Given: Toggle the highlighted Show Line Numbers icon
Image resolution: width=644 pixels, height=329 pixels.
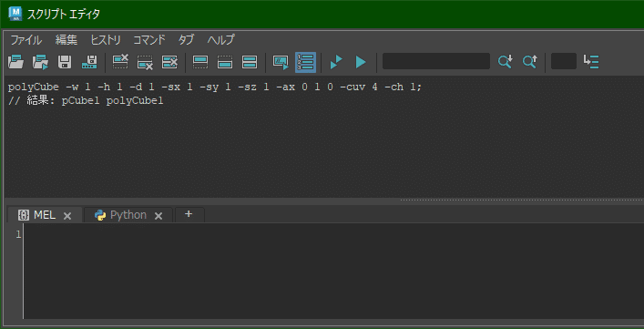Looking at the screenshot, I should pos(305,62).
